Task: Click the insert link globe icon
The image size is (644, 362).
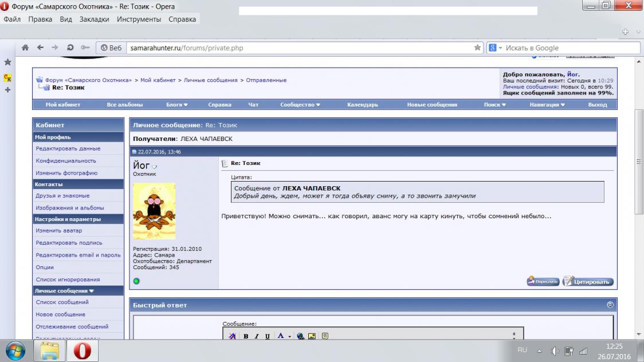Action: (x=301, y=336)
